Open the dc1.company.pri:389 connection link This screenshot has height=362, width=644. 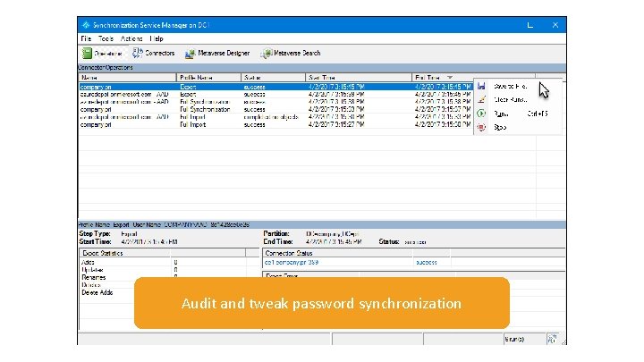(292, 262)
